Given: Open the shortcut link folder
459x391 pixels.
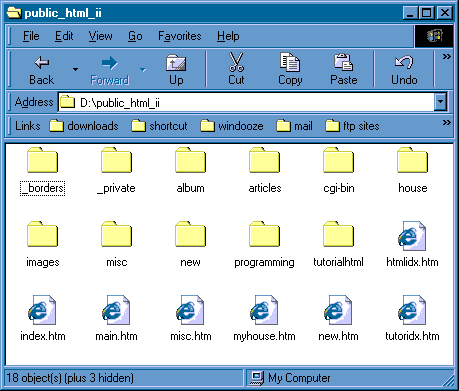Looking at the screenshot, I should coord(159,126).
